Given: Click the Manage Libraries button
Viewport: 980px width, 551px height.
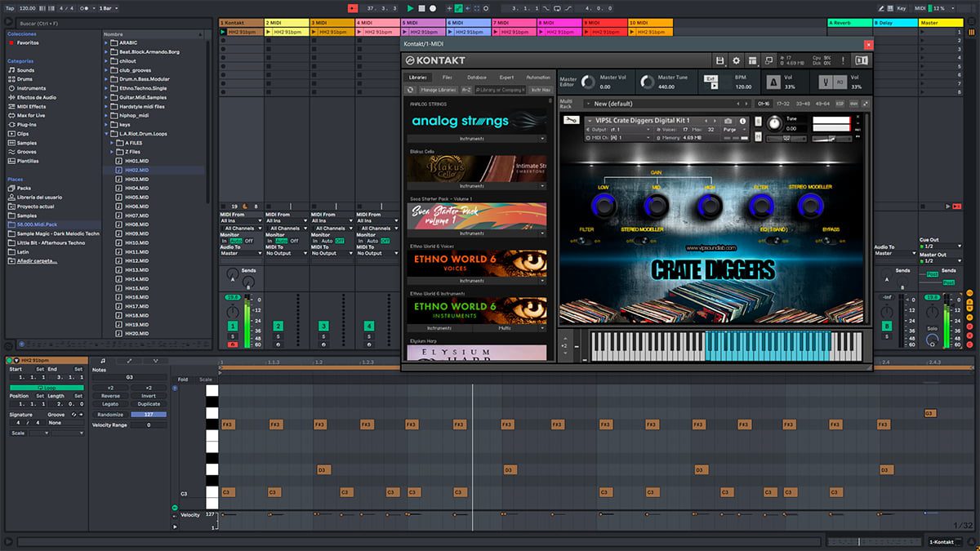Looking at the screenshot, I should [439, 90].
